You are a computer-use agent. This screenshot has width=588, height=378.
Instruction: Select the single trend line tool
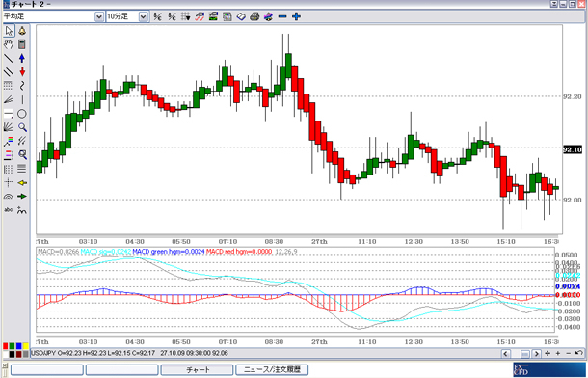coord(9,58)
